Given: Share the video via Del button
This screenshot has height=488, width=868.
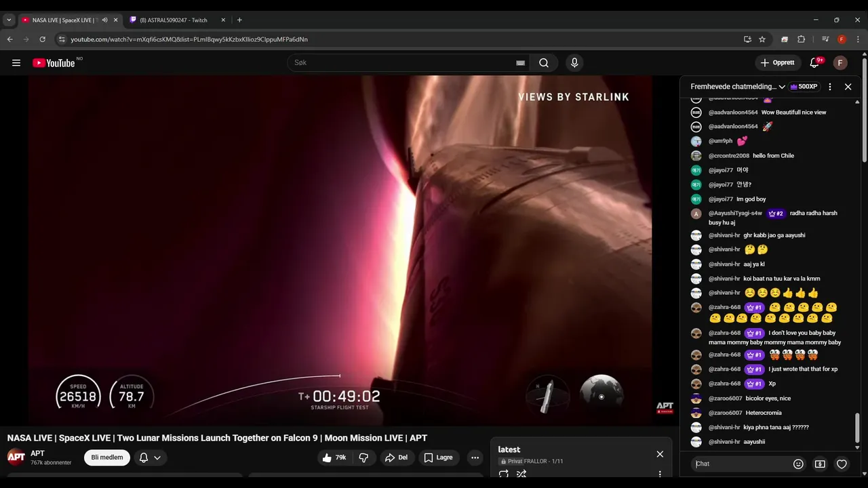Looking at the screenshot, I should pyautogui.click(x=396, y=457).
